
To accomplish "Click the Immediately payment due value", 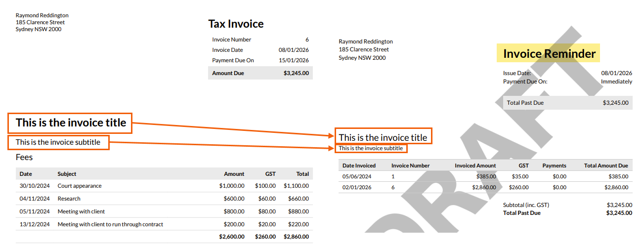I will tap(616, 82).
